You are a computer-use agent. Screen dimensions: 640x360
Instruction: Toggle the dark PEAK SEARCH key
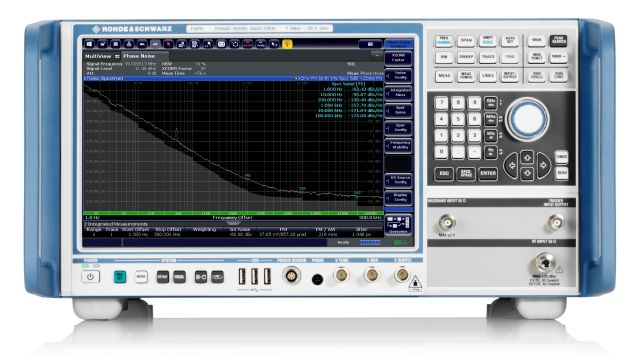click(558, 41)
